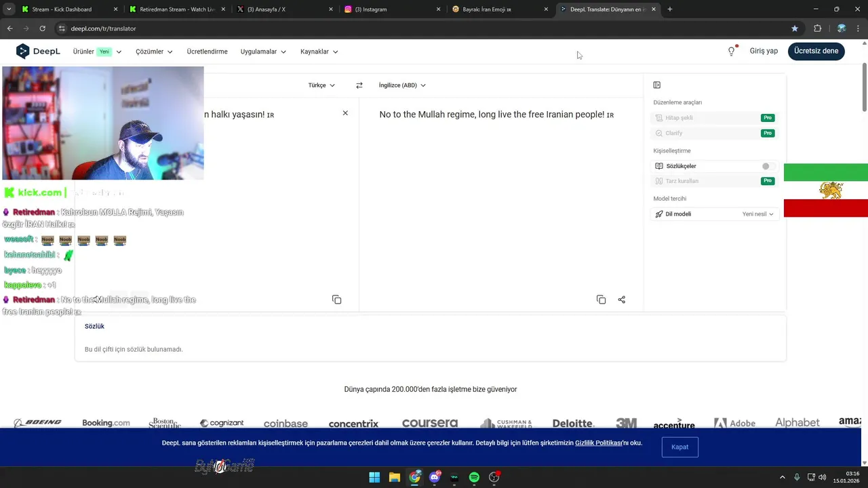868x488 pixels.
Task: Click the Ücretsiz dene button
Action: [816, 52]
